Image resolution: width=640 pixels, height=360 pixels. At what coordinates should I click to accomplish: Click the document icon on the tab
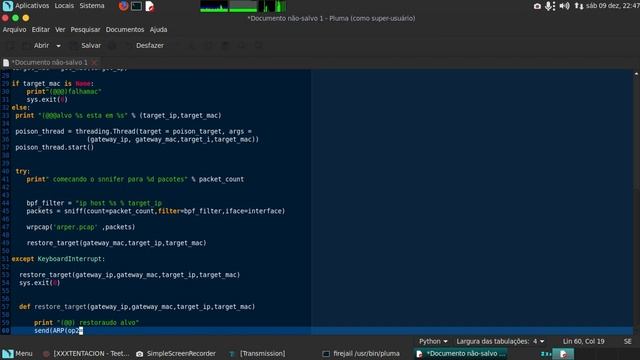tap(6, 62)
